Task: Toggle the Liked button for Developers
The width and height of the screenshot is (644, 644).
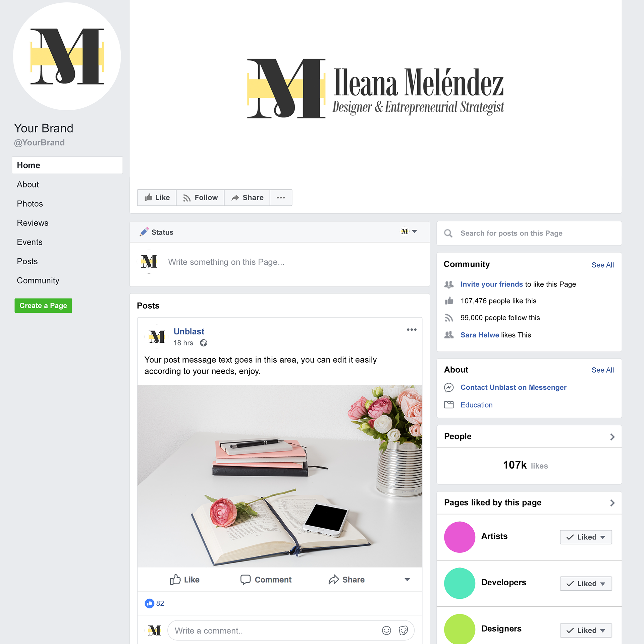Action: [586, 584]
